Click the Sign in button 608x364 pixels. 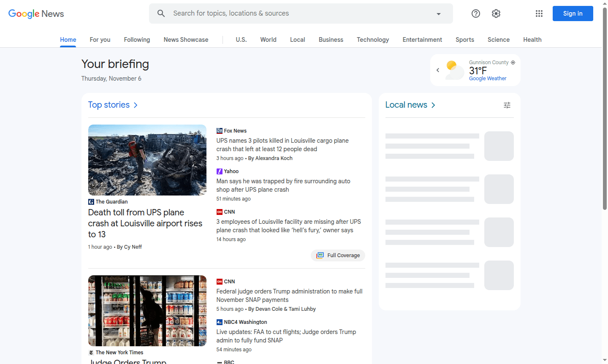pyautogui.click(x=573, y=13)
